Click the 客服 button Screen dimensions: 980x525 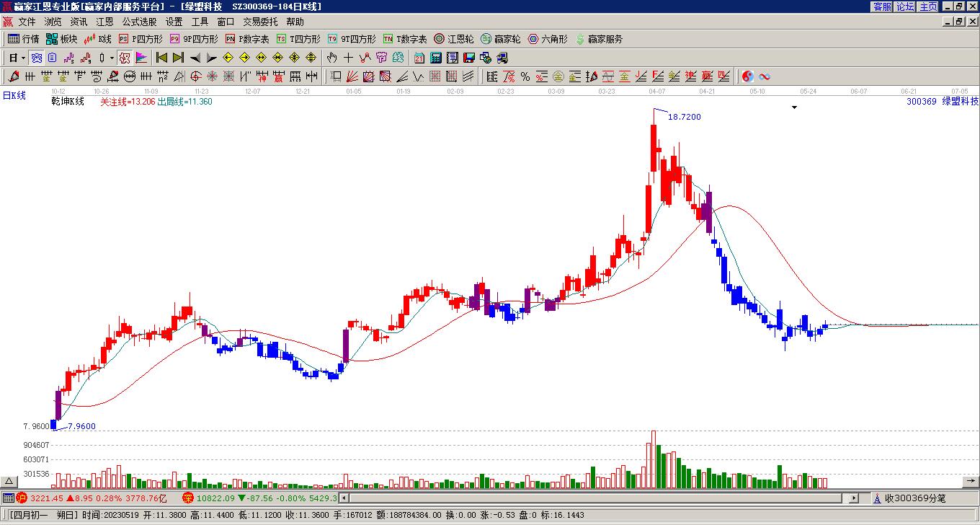882,6
